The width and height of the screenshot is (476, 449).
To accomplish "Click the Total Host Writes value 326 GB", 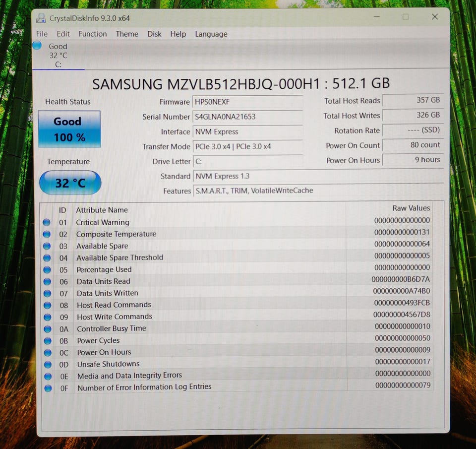I will click(x=413, y=115).
